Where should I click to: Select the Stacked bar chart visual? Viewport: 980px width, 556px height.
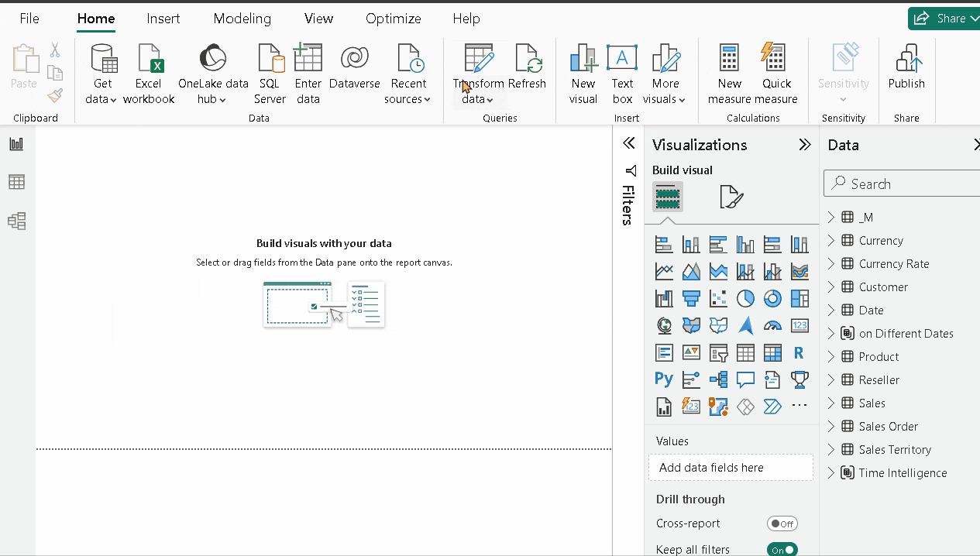point(664,245)
